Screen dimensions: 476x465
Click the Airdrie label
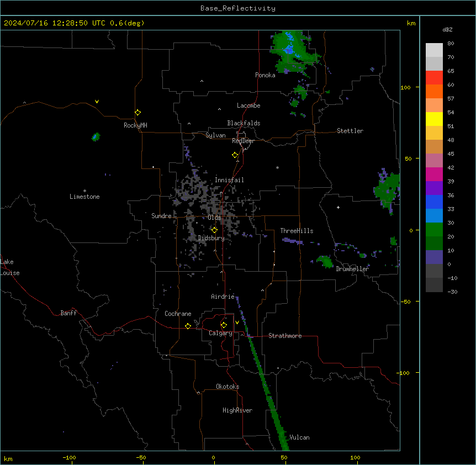pyautogui.click(x=223, y=297)
